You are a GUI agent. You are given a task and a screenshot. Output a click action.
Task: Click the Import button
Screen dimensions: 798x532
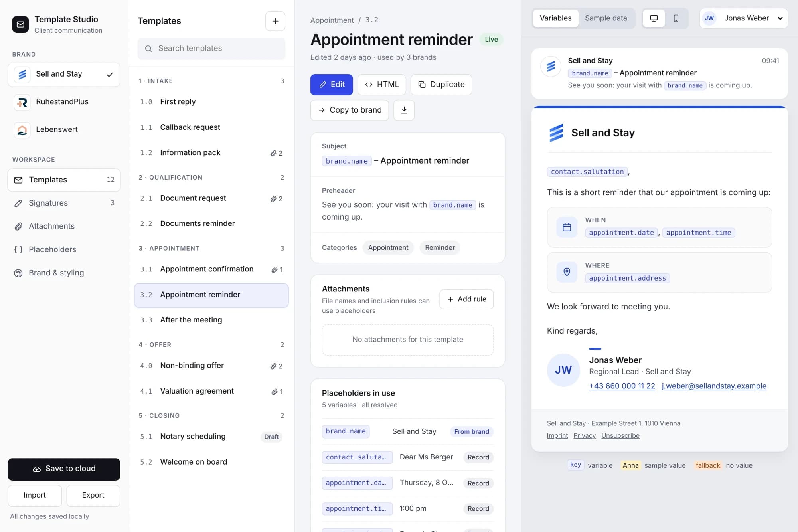click(35, 496)
